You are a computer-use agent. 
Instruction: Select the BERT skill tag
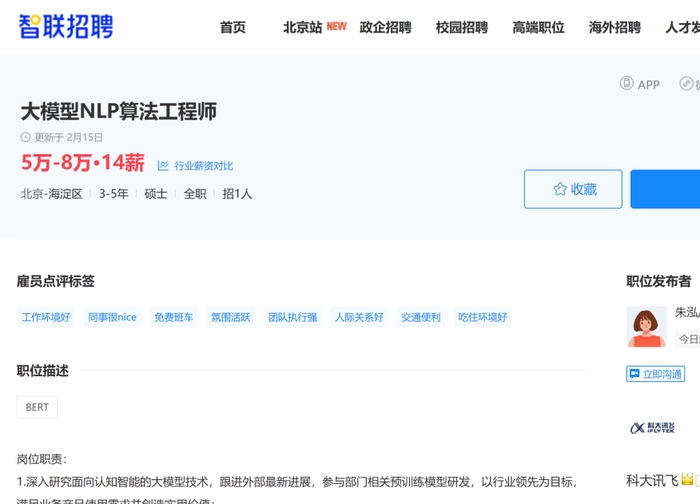tap(37, 407)
